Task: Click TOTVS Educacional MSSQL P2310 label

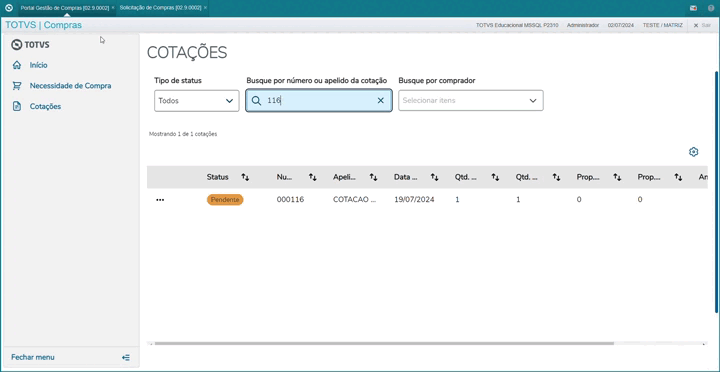Action: pos(517,25)
